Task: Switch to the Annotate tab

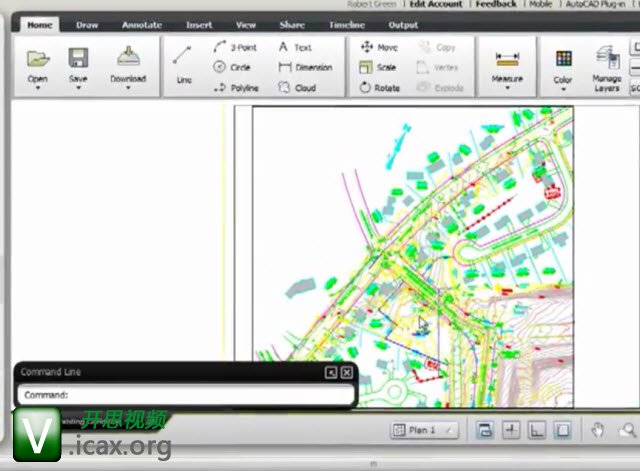Action: (142, 25)
